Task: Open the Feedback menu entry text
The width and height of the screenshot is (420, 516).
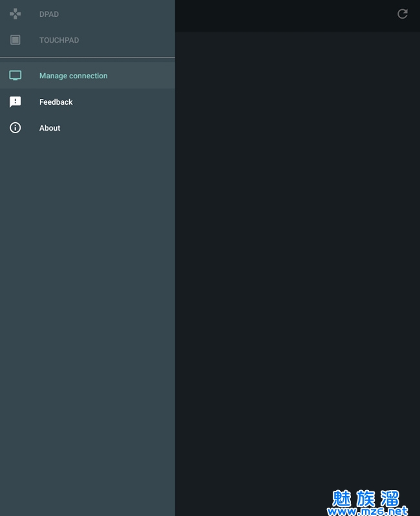Action: tap(56, 102)
